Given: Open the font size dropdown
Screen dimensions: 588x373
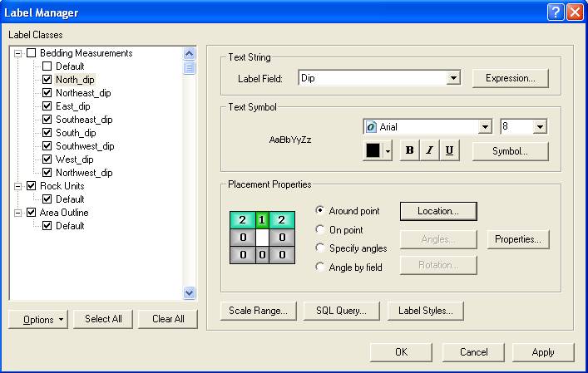Looking at the screenshot, I should click(x=540, y=127).
